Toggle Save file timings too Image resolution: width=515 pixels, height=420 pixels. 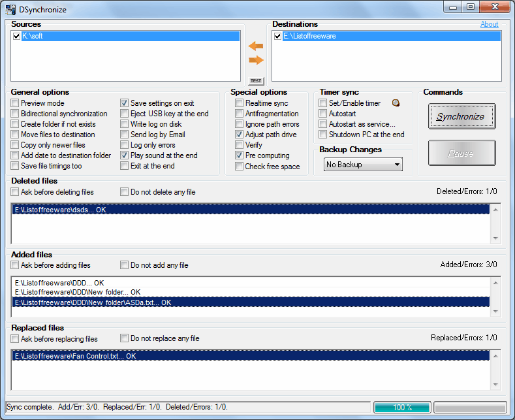pyautogui.click(x=15, y=166)
